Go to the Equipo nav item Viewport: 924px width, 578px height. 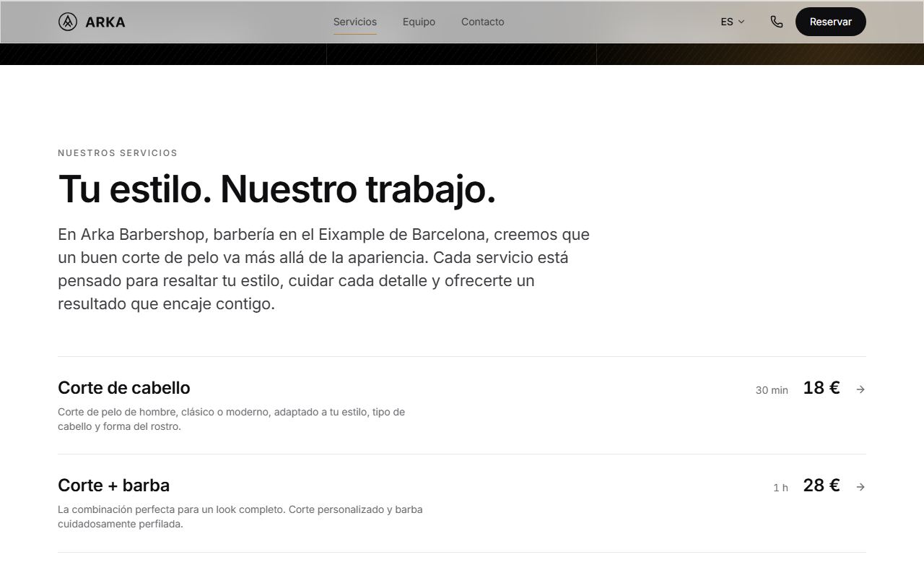click(419, 22)
